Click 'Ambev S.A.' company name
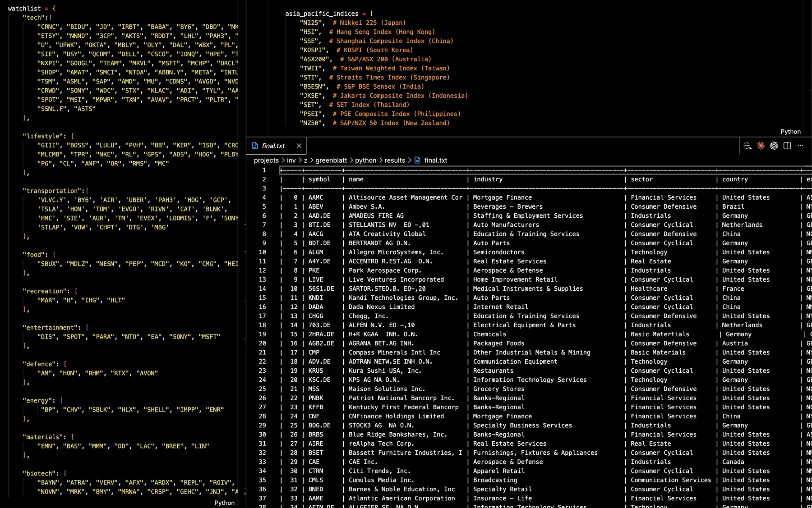The image size is (812, 508). [367, 206]
